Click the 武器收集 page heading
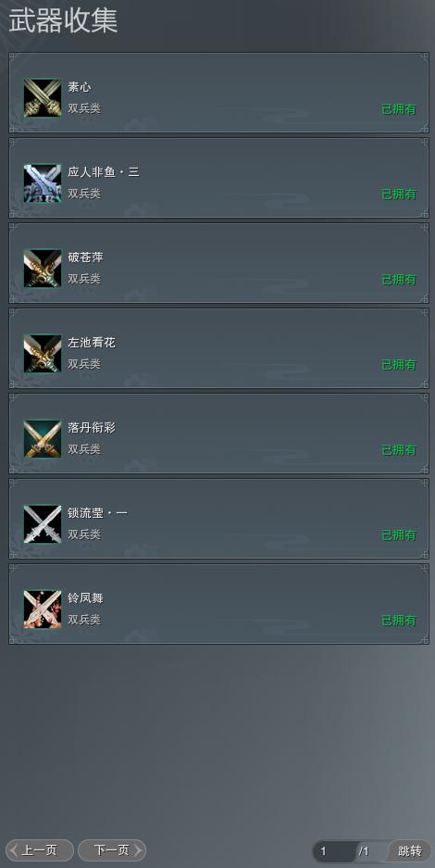 pos(63,21)
